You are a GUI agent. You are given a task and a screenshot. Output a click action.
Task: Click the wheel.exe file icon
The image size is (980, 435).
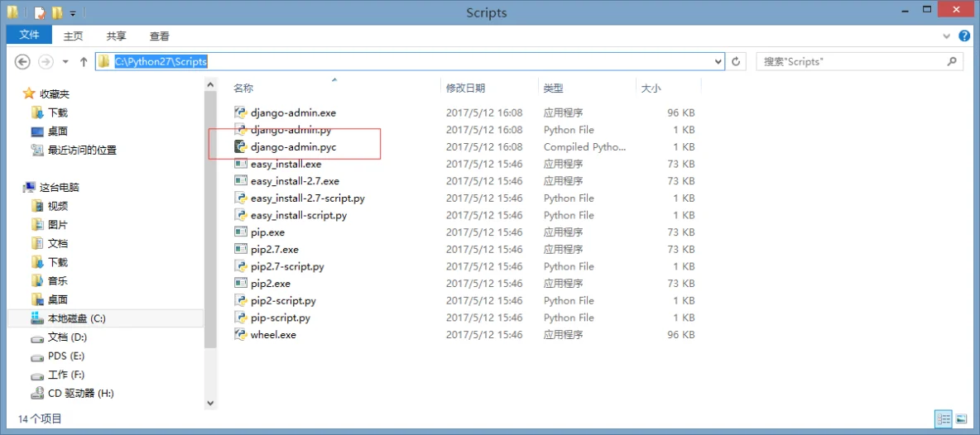pos(240,334)
